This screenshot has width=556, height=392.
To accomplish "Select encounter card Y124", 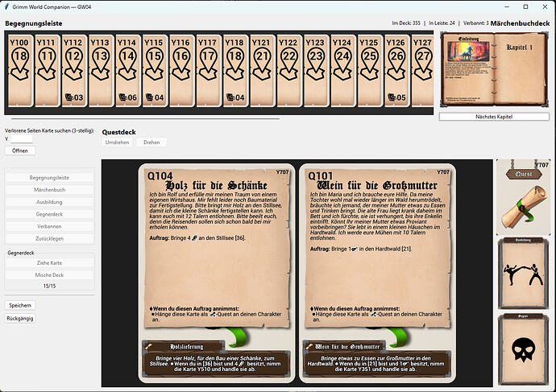I will [x=344, y=71].
